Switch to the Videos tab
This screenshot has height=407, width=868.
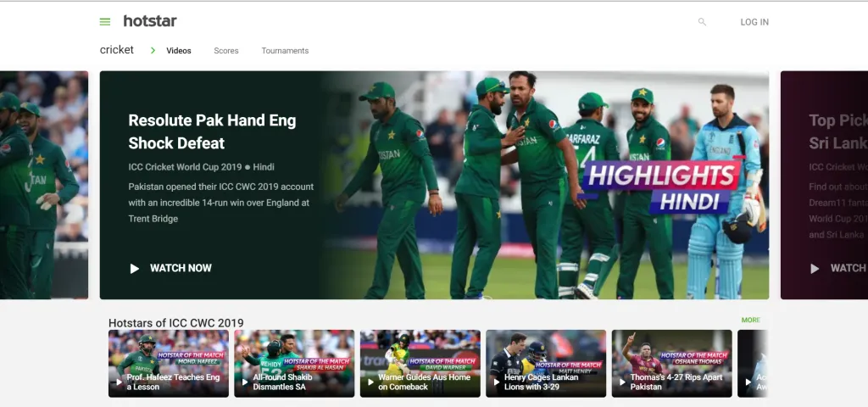[179, 51]
